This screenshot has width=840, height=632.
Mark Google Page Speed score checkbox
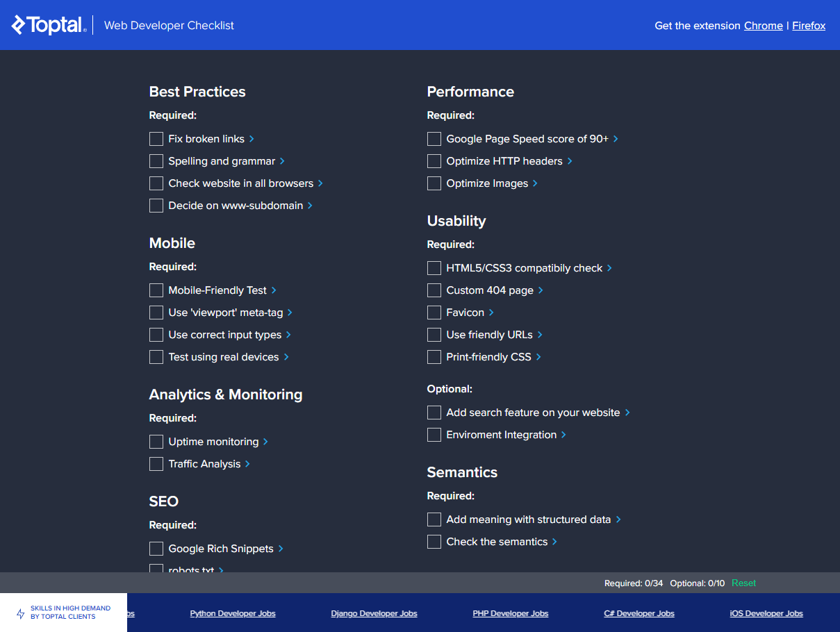click(x=434, y=139)
